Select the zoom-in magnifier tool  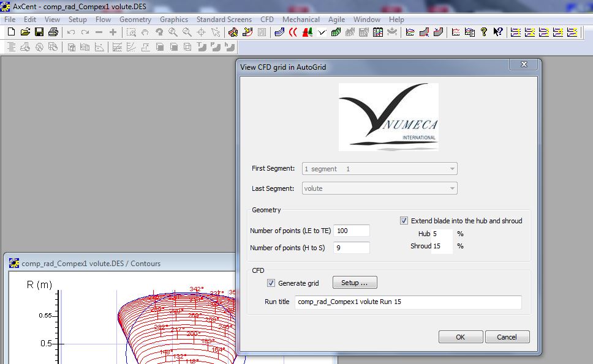[173, 32]
